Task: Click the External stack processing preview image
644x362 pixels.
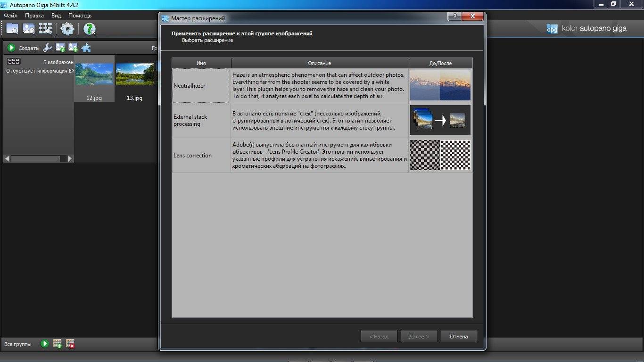Action: click(440, 120)
